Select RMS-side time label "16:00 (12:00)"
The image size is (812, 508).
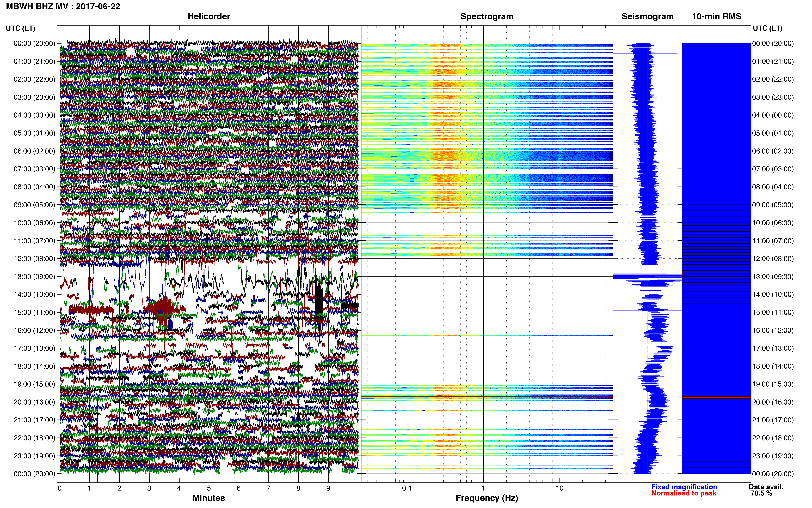(773, 331)
